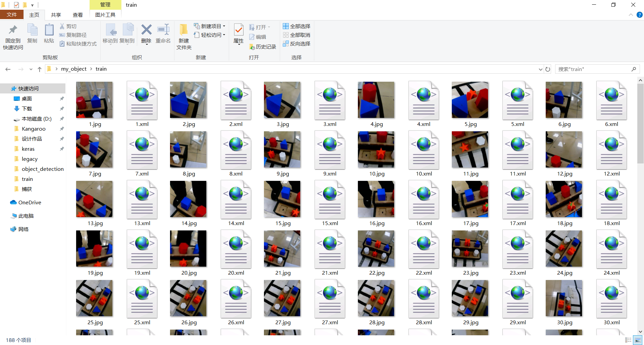Open 历史记录 history

pyautogui.click(x=263, y=47)
